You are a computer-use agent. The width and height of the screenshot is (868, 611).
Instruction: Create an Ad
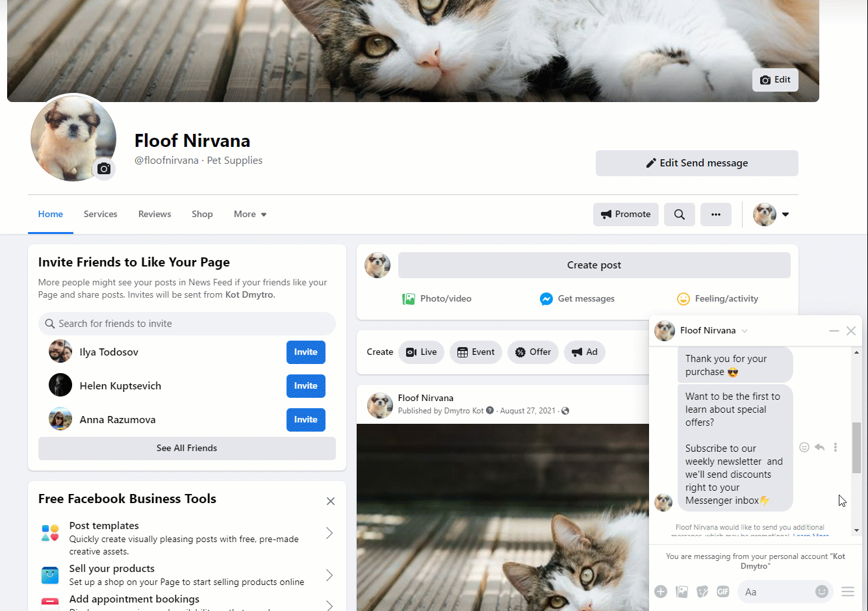coord(585,352)
